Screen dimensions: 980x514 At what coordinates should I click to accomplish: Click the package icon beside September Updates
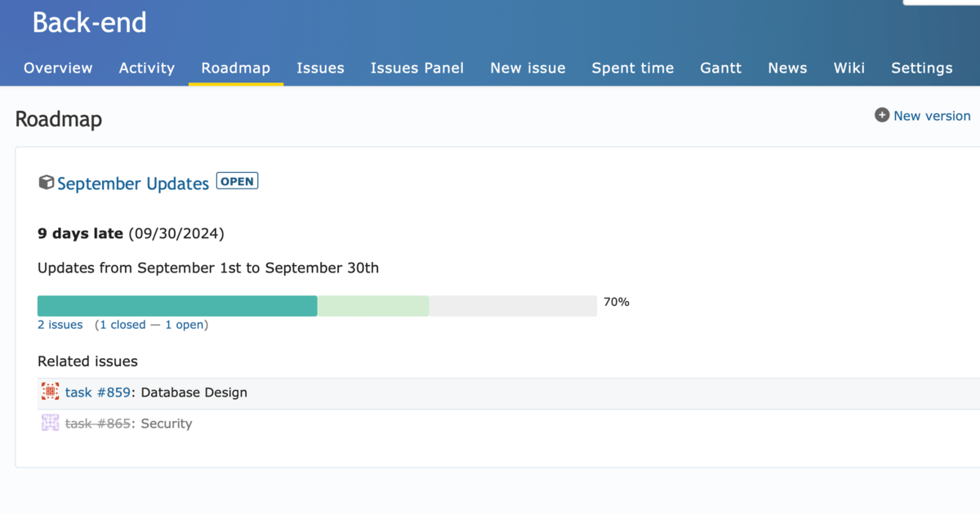pyautogui.click(x=47, y=183)
